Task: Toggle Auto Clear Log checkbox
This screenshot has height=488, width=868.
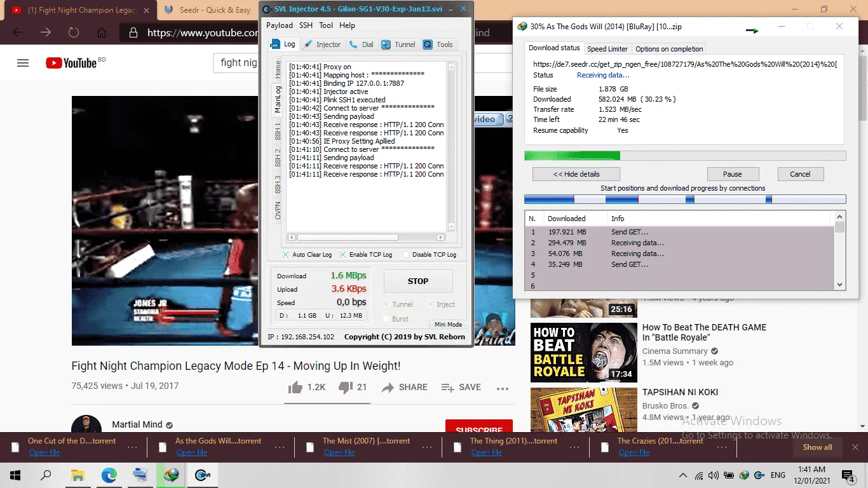Action: 285,255
